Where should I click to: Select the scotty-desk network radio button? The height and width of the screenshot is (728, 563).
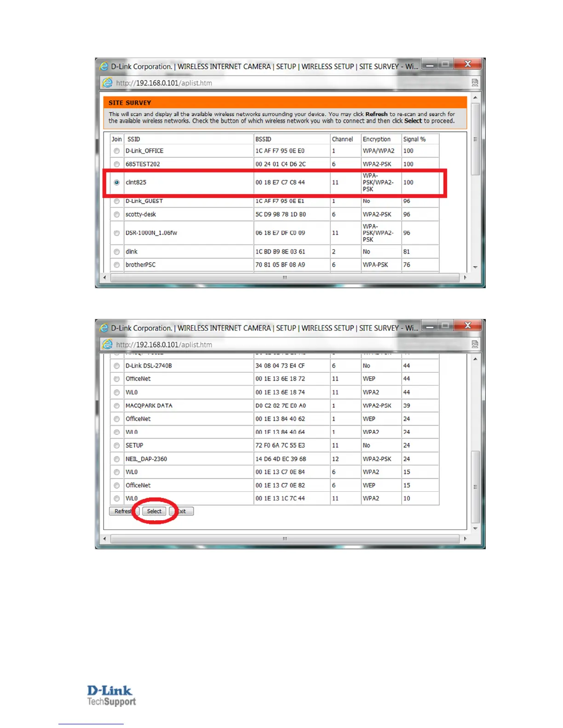(117, 215)
